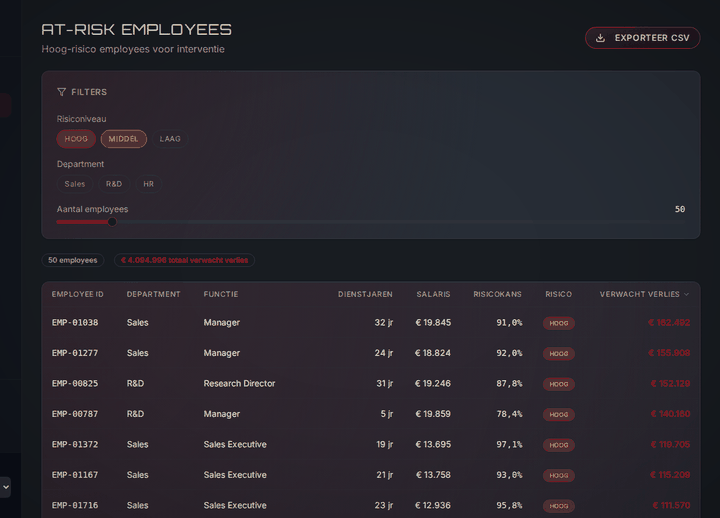Click the salary value € 19.845

tap(433, 323)
